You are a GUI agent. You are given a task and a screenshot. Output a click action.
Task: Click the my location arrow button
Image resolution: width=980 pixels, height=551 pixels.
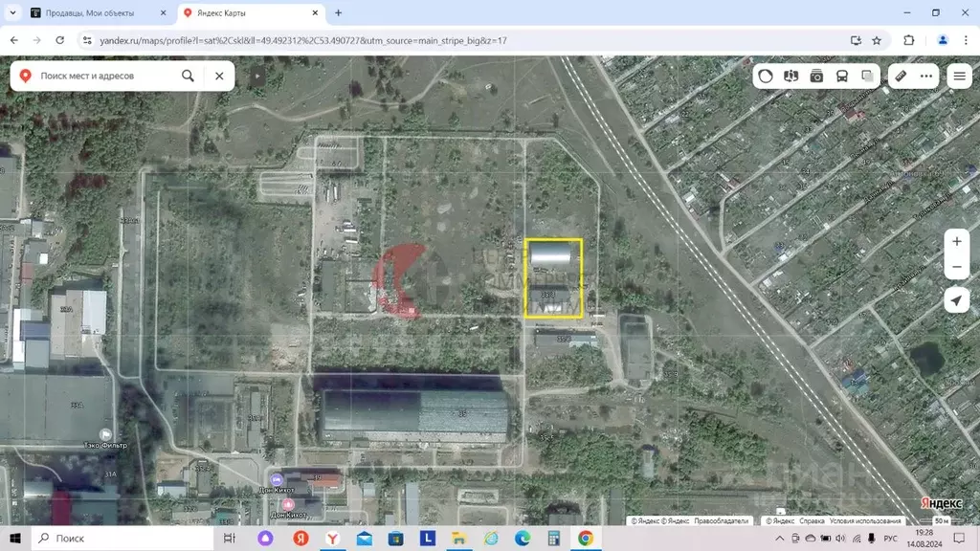[956, 300]
